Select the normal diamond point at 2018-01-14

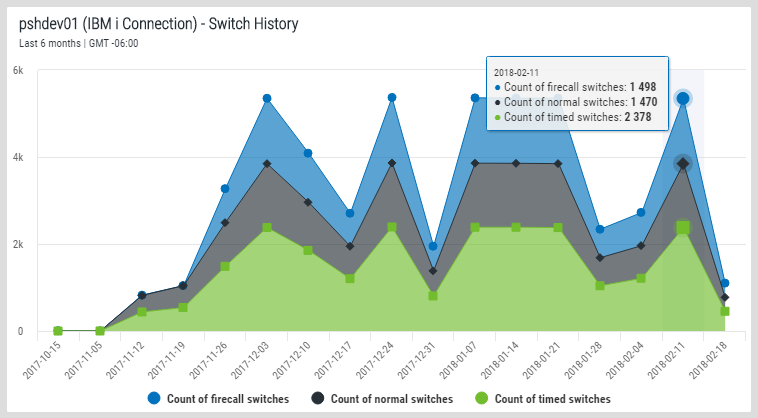[516, 163]
